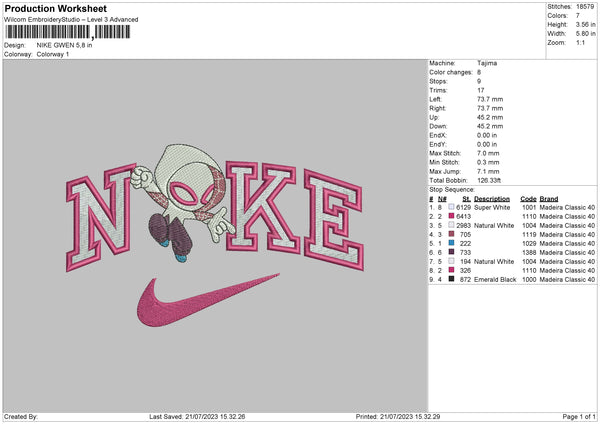Screen dimensions: 600x424
Task: Click the embroidered letter N in the design
Action: (101, 217)
